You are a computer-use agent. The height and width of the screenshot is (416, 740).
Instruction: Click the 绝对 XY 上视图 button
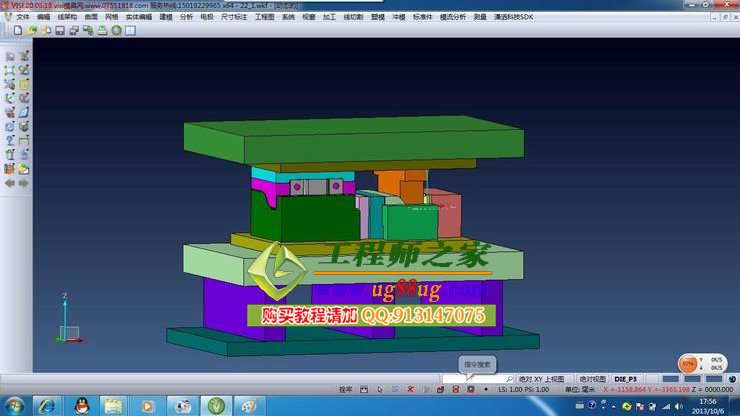[541, 379]
